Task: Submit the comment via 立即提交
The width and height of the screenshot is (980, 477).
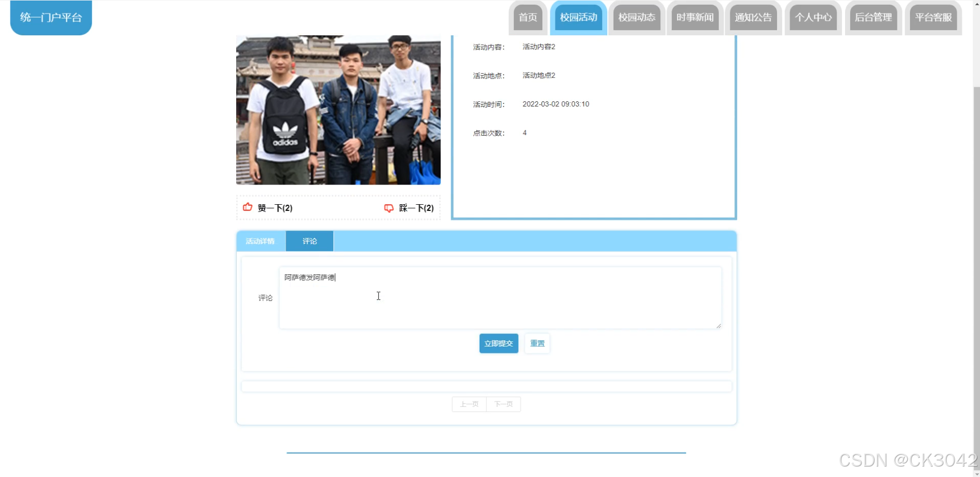Action: 498,343
